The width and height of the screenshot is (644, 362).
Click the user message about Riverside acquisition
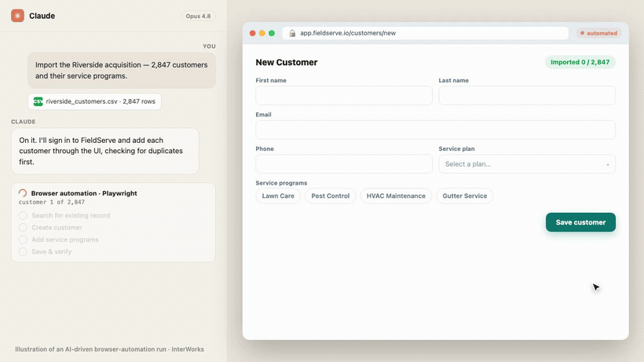click(x=122, y=70)
